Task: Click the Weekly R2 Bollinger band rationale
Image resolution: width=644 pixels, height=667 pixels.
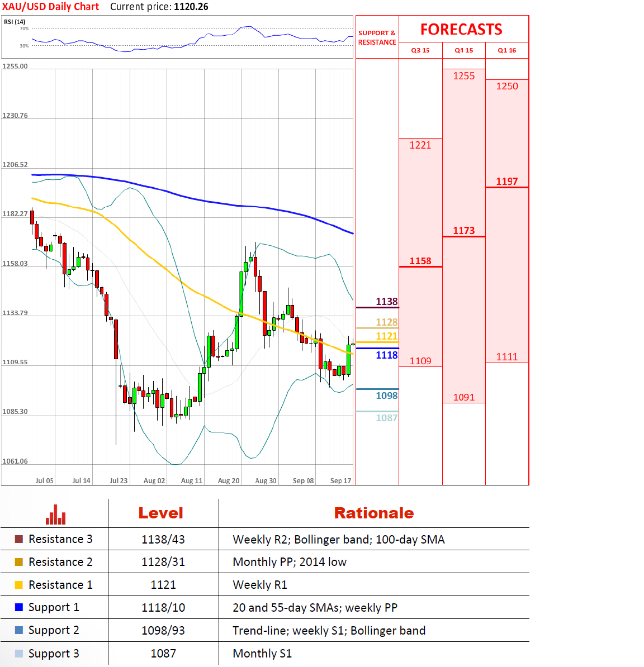Action: (x=338, y=540)
